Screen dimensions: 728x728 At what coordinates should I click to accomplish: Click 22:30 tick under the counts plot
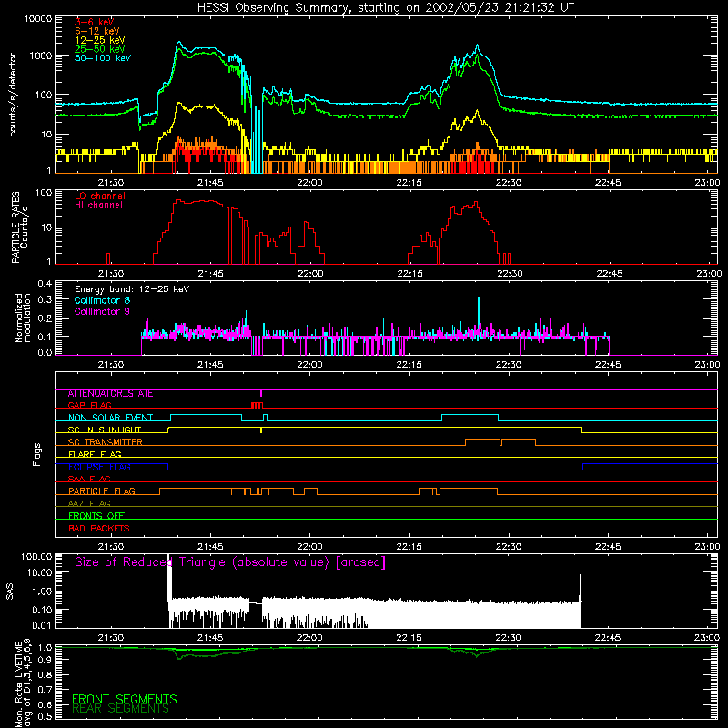coord(509,183)
